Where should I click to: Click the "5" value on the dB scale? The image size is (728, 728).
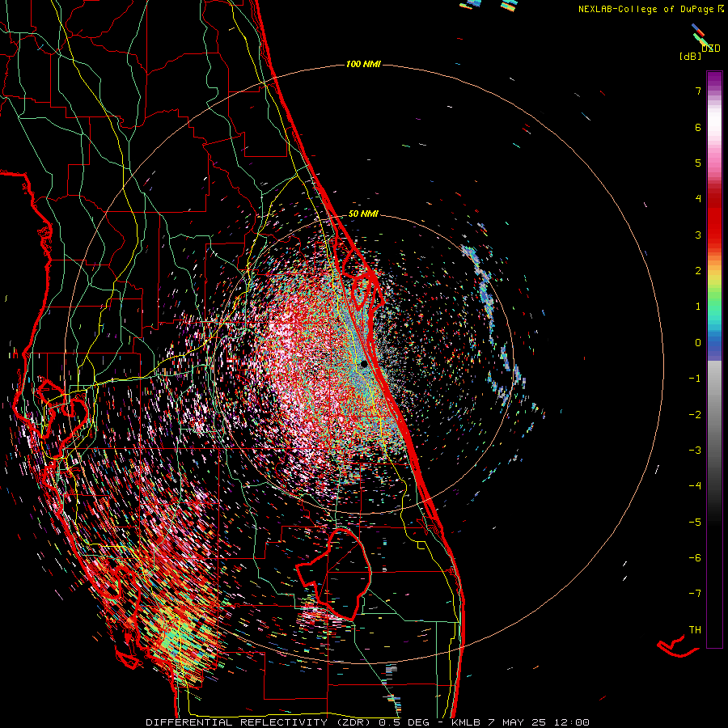pyautogui.click(x=698, y=163)
